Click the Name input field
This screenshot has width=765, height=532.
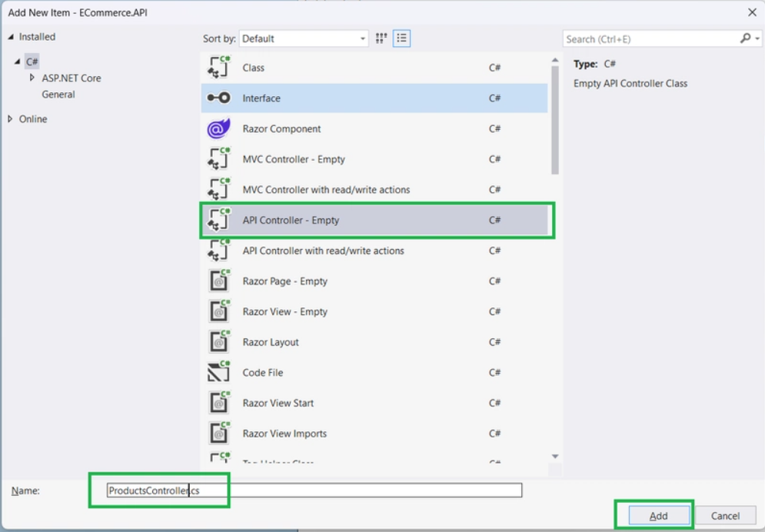pos(314,490)
